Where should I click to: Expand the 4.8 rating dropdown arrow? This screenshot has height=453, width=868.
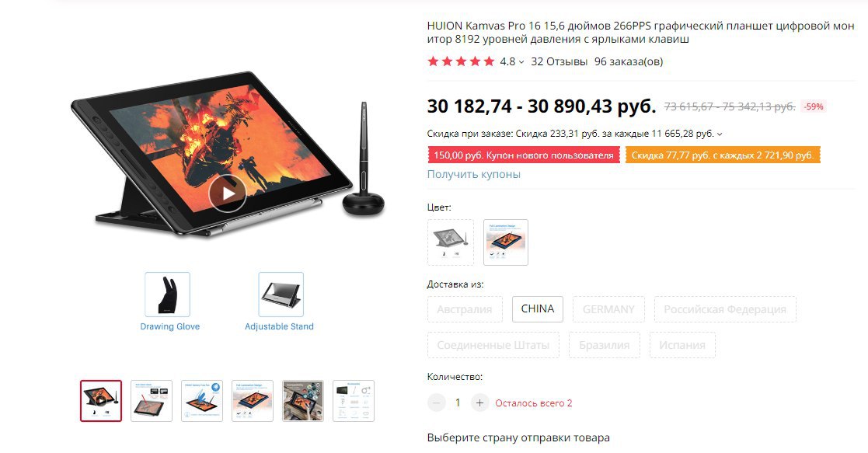pos(521,62)
